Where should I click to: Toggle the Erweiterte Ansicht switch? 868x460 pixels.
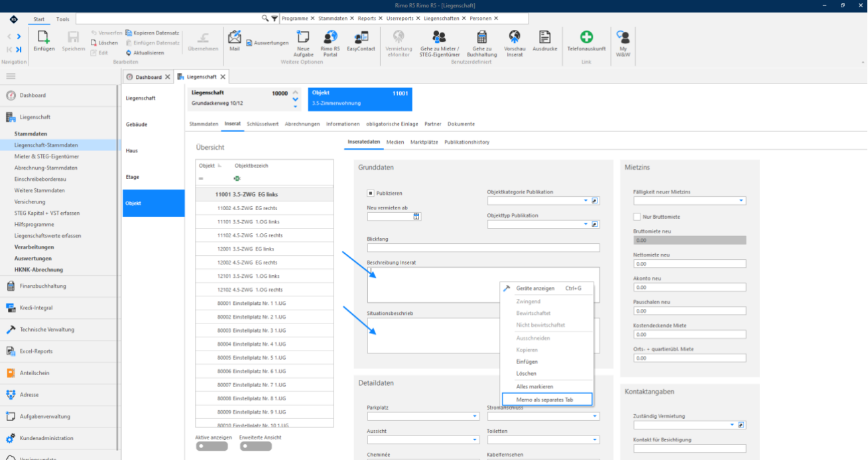coord(256,446)
